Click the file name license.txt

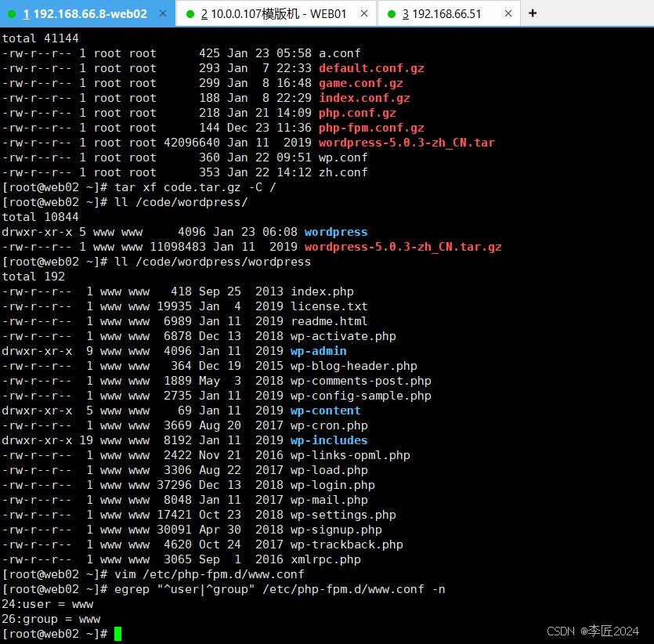click(329, 306)
